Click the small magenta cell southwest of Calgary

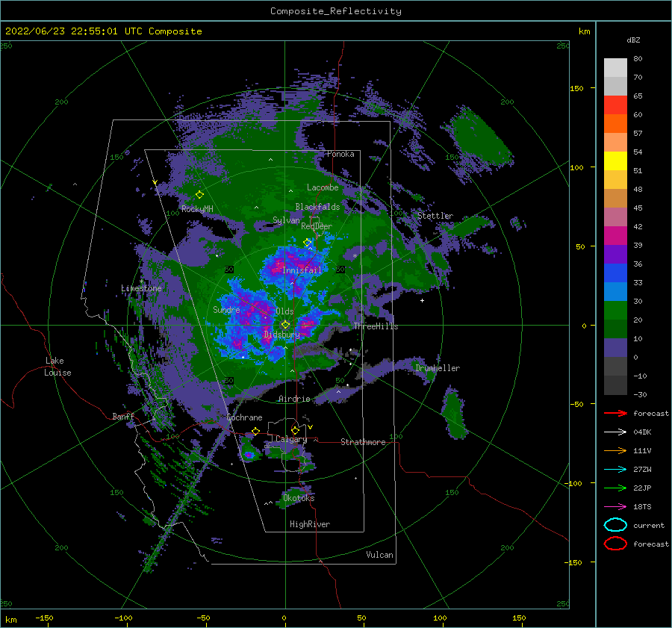tap(249, 455)
